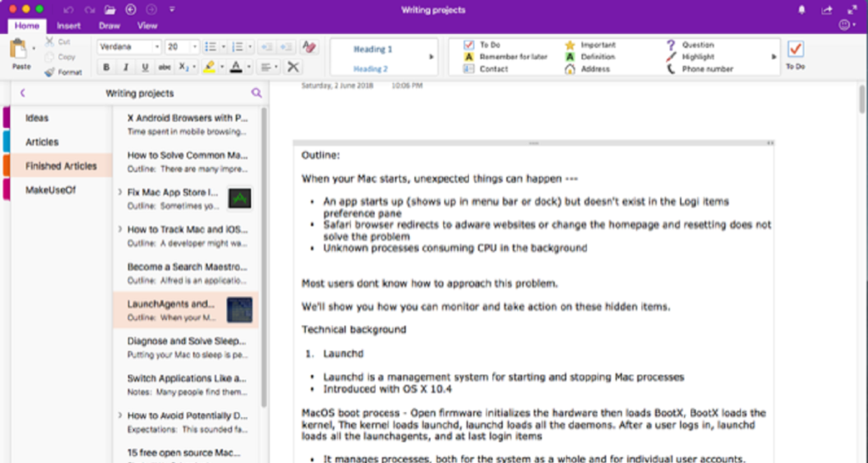Click the Paste clipboard icon
The height and width of the screenshot is (463, 868).
(18, 50)
